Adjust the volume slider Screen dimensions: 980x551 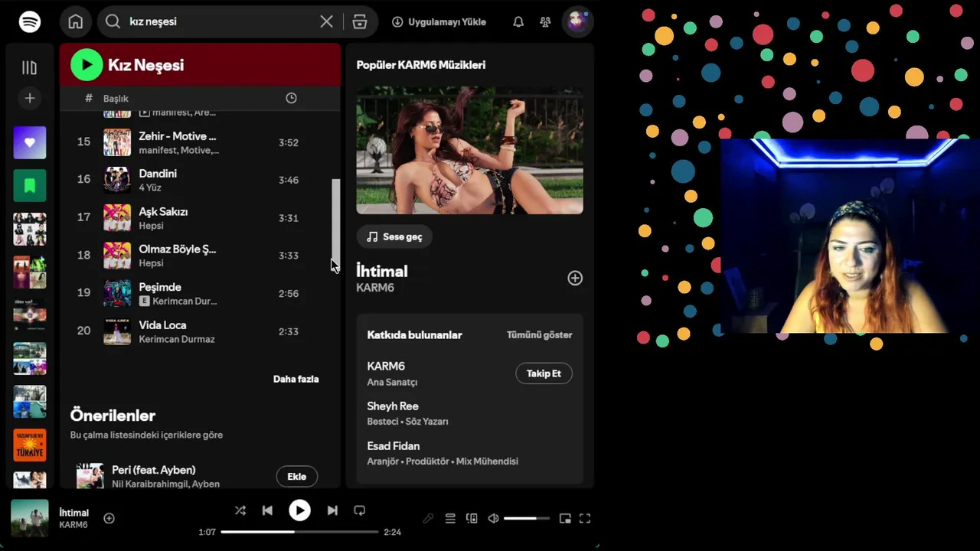coord(526,518)
